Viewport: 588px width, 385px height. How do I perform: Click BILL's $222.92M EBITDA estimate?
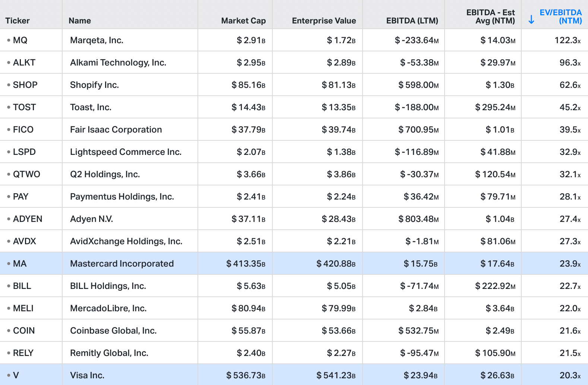coord(495,286)
